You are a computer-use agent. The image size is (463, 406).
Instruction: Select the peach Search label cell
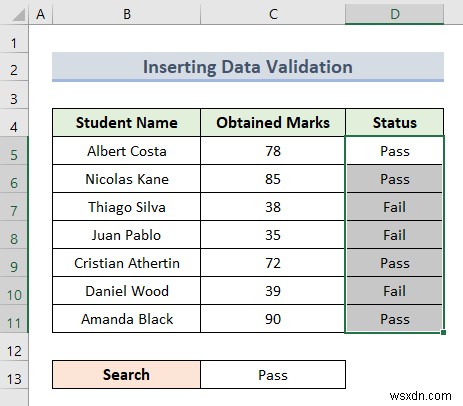[127, 375]
